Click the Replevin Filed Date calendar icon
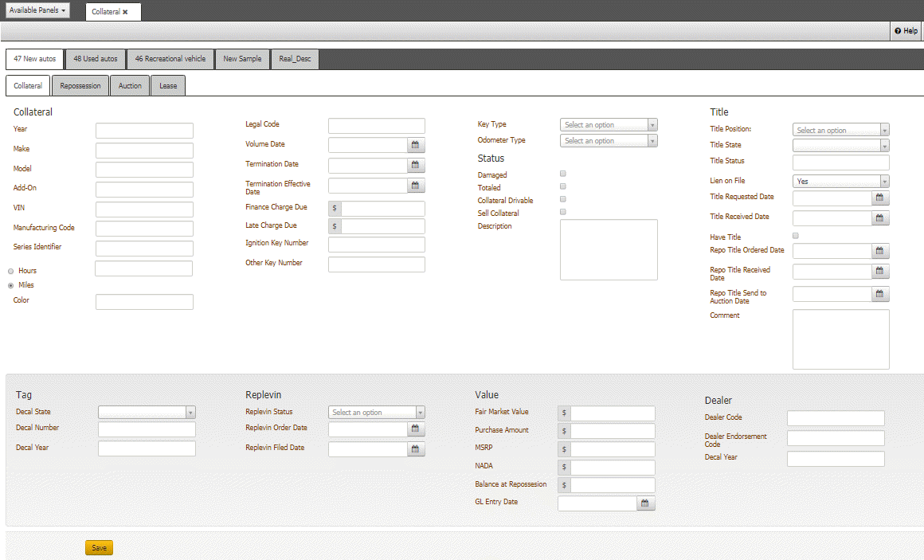 415,448
